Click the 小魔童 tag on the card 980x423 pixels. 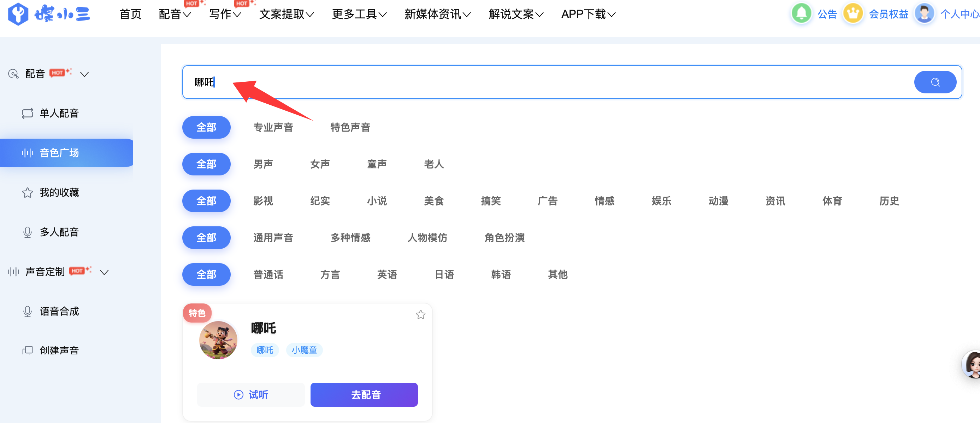point(304,350)
